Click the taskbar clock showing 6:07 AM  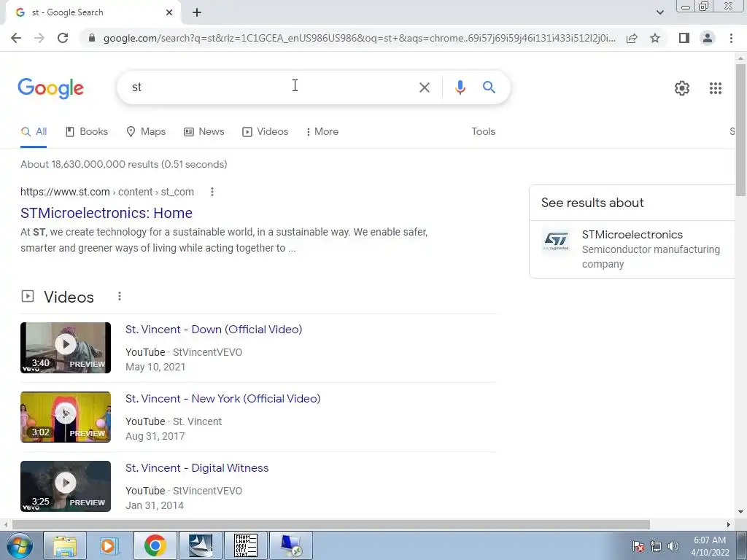coord(710,546)
